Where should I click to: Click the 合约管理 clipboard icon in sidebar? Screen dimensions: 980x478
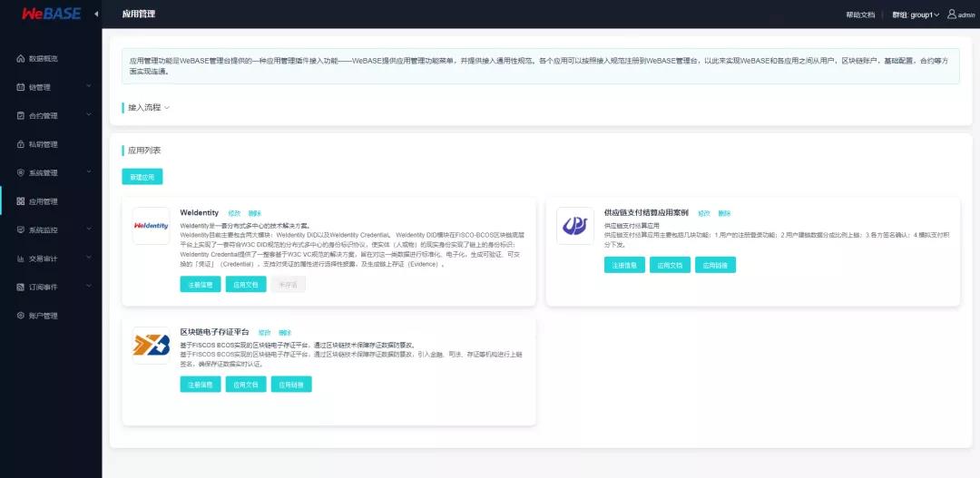(x=21, y=115)
